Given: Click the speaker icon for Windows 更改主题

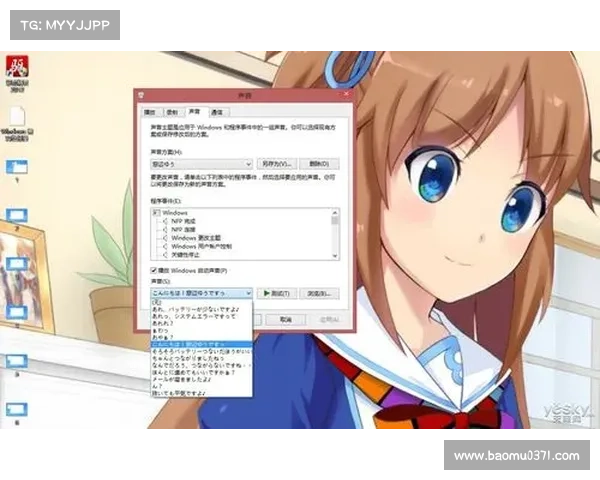Looking at the screenshot, I should (x=164, y=237).
